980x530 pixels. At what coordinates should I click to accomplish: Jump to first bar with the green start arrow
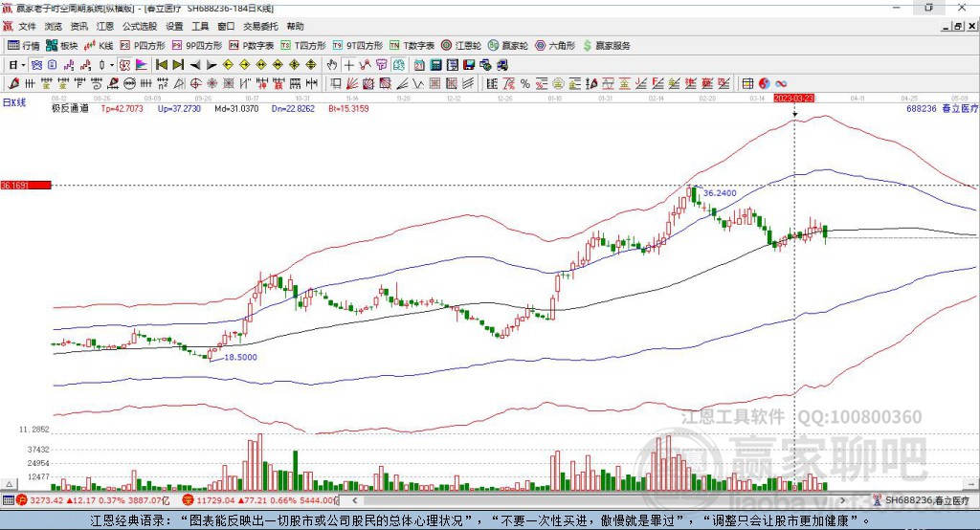click(x=162, y=65)
